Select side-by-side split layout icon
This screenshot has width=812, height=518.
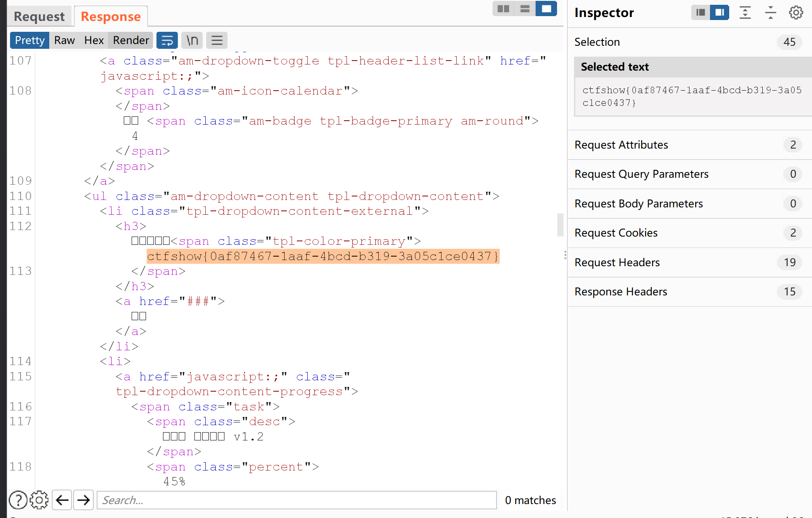tap(503, 9)
